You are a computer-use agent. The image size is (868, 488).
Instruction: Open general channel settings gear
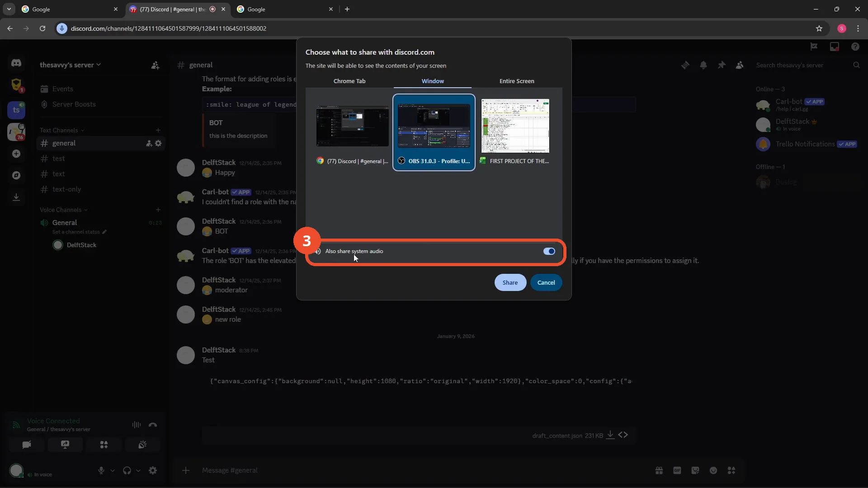click(x=158, y=143)
